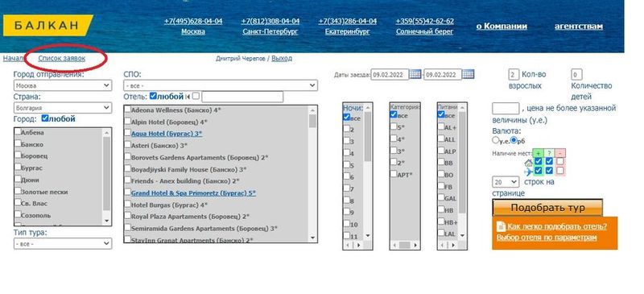644x294 pixels.
Task: Open the Город отправления dropdown
Action: pos(63,85)
